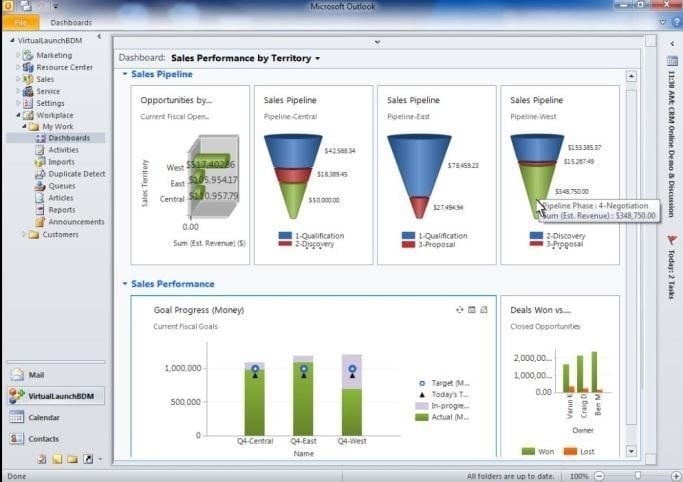Expand the Customers folder node

click(24, 235)
